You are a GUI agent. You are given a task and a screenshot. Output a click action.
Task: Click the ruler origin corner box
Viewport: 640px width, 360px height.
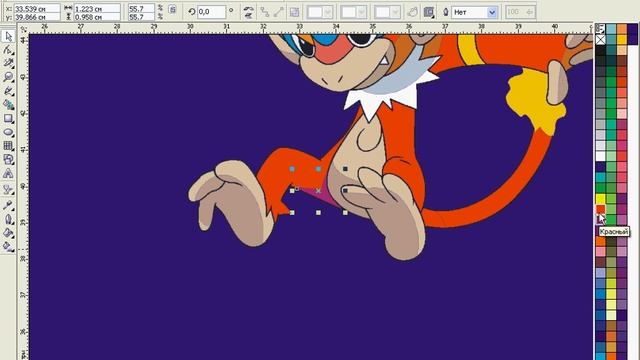[x=24, y=29]
